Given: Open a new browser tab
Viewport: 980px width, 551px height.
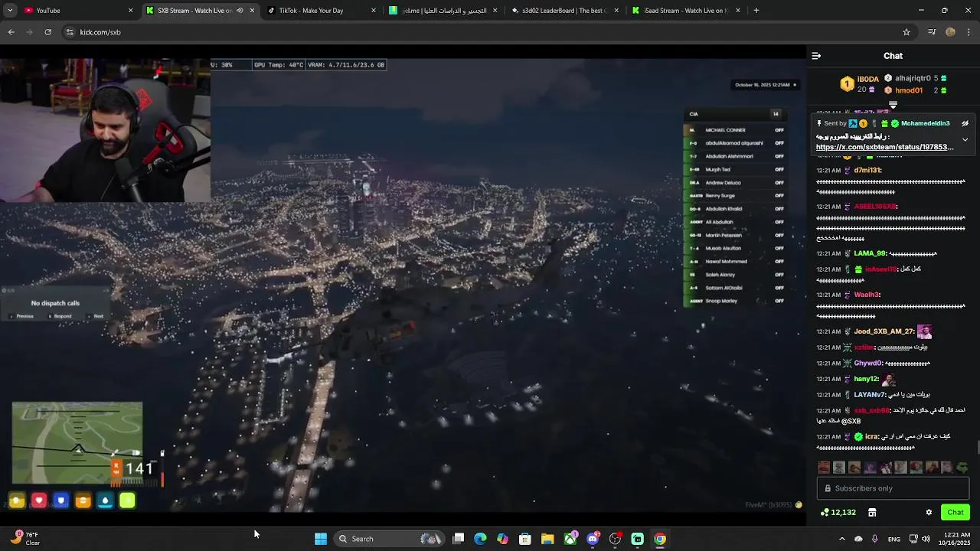Looking at the screenshot, I should click(x=756, y=10).
